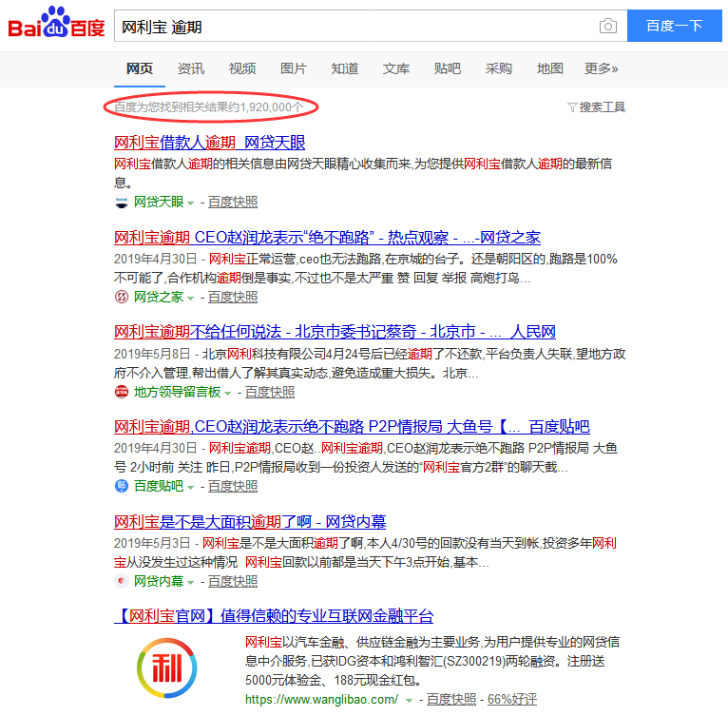The image size is (728, 716).
Task: Expand dropdown arrow next to 网贷天眼
Action: 190,203
